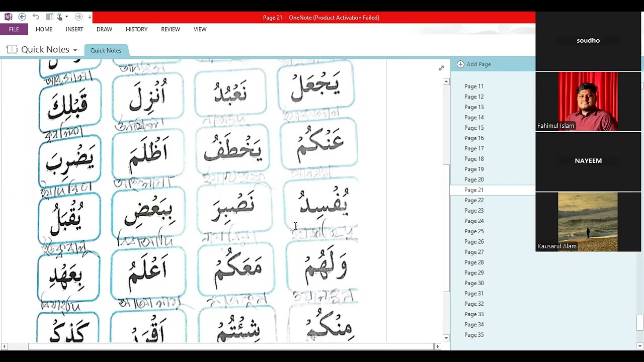Click the horizontal scrollbar thumb

point(231,346)
